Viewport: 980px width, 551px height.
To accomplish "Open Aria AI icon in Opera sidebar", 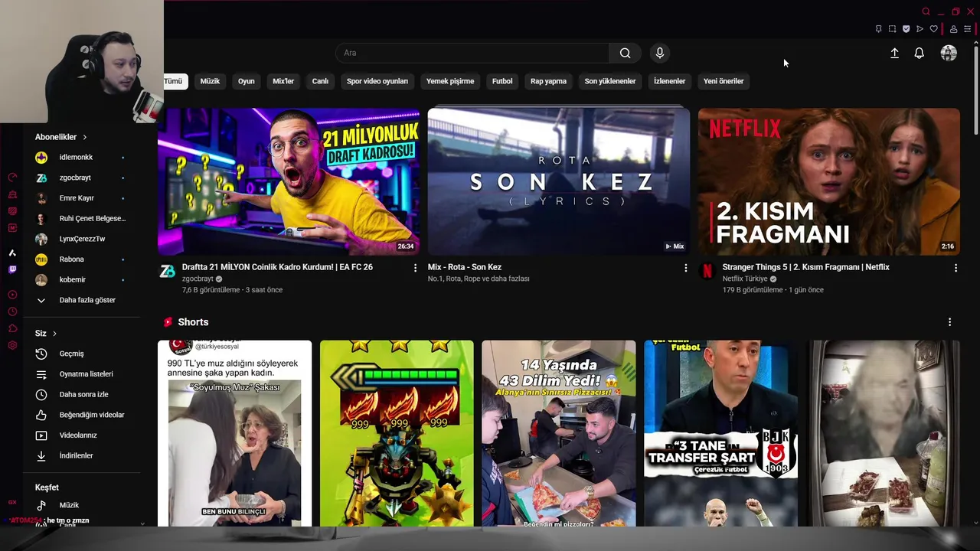I will [x=12, y=253].
